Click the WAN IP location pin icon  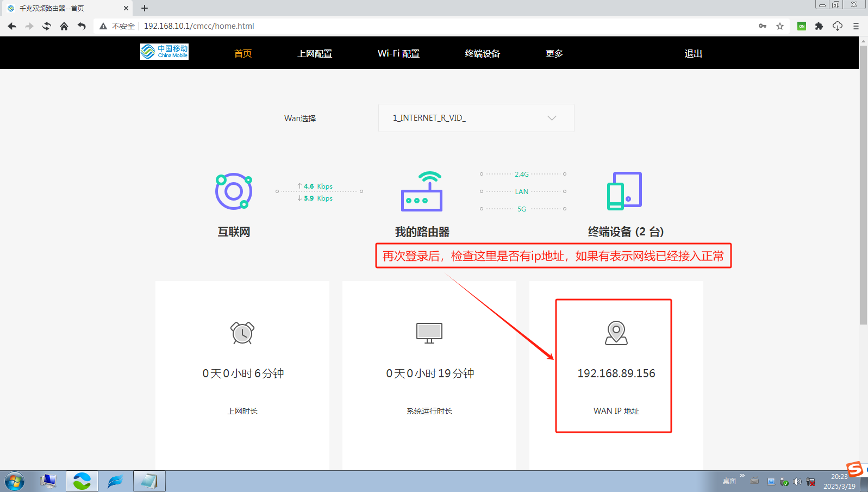tap(616, 333)
